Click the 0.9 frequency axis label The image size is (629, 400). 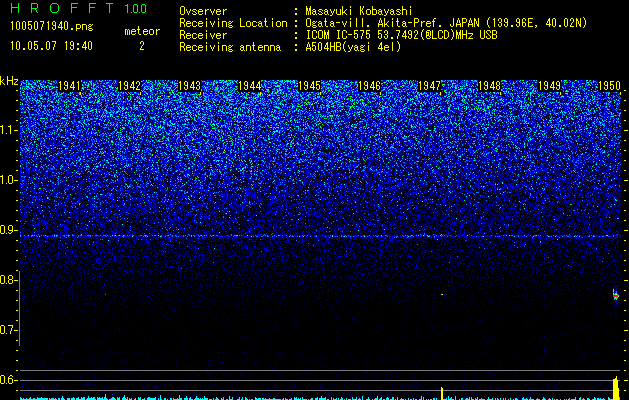pyautogui.click(x=9, y=230)
